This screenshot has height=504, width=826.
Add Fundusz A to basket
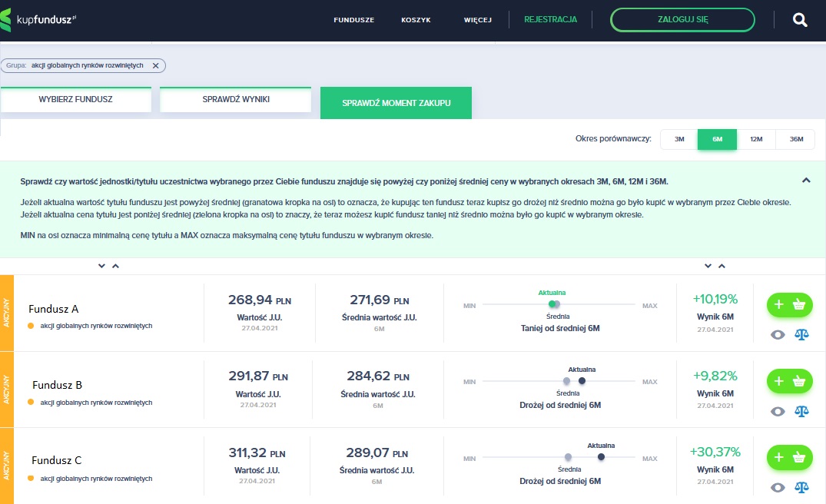tap(789, 305)
